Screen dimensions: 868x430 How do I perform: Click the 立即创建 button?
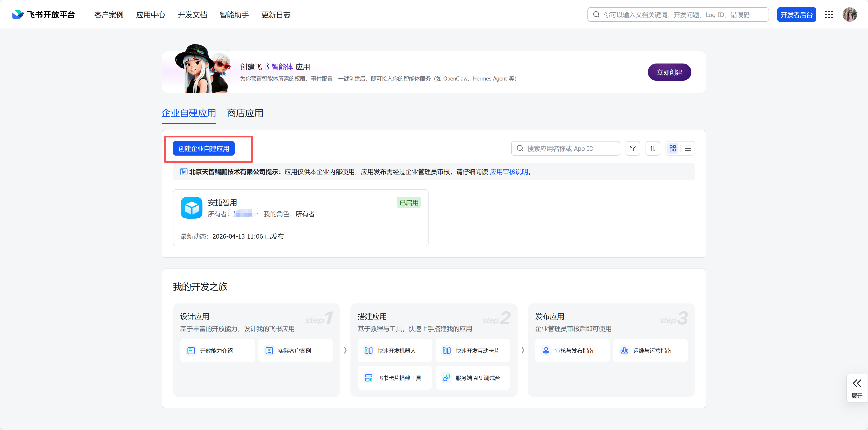pyautogui.click(x=669, y=72)
